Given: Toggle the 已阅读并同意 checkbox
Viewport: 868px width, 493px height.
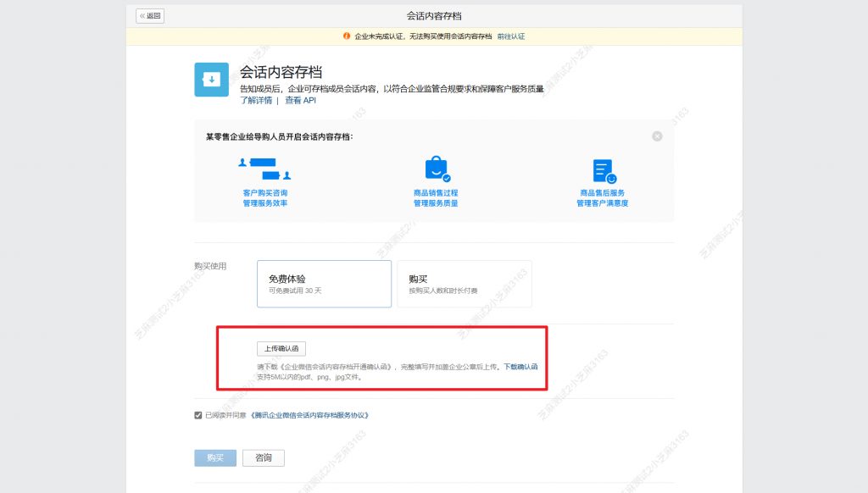Looking at the screenshot, I should (198, 415).
